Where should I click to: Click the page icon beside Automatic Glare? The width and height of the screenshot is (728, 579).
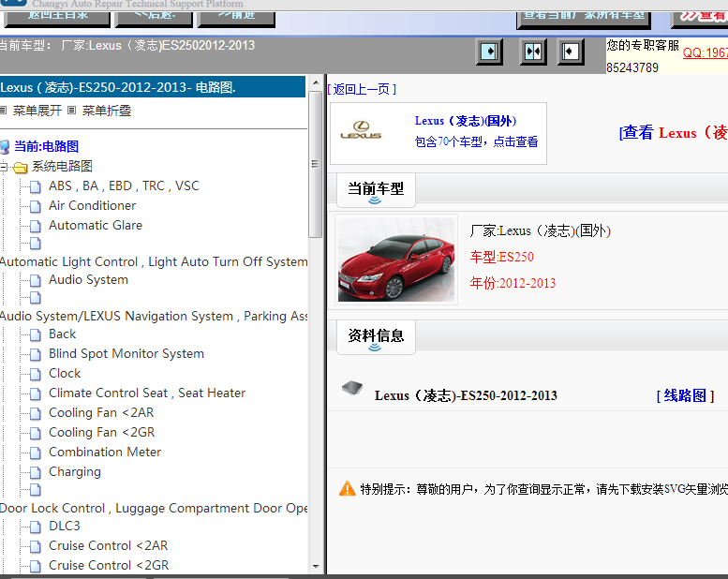click(36, 226)
